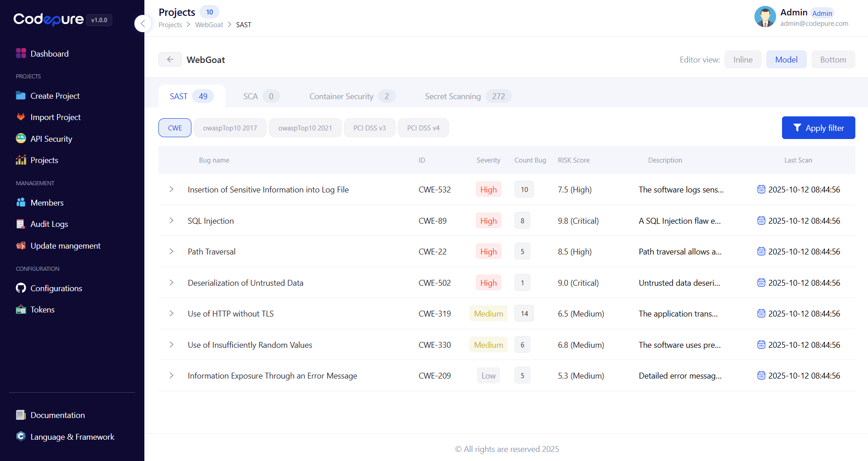Click calendar icon in CWE-532 row
868x461 pixels.
(x=761, y=189)
